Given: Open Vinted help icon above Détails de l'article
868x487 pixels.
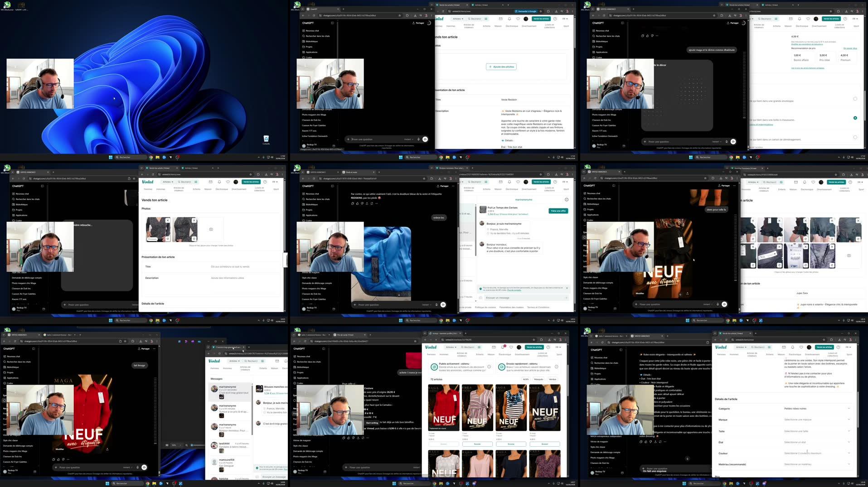Looking at the screenshot, I should (x=838, y=347).
